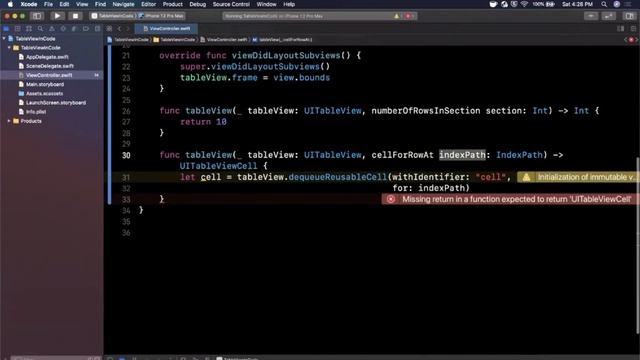Click the yellow warning indicator in activity bar
Screen dimensions: 640x360
click(396, 16)
